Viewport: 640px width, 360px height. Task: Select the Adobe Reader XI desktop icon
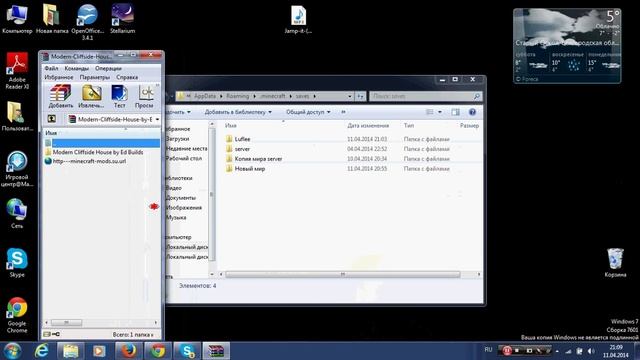[17, 71]
